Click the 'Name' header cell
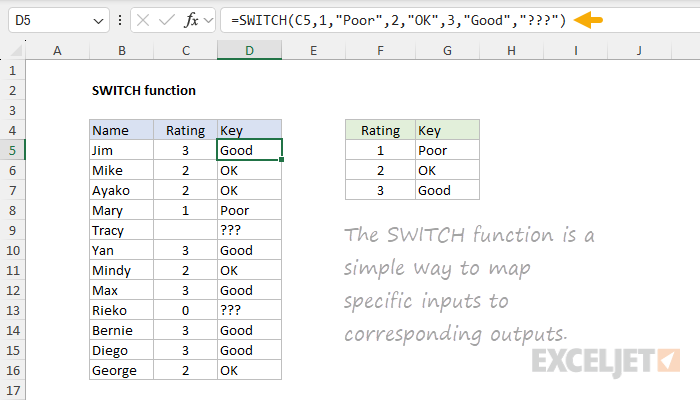This screenshot has height=400, width=700. pyautogui.click(x=121, y=130)
